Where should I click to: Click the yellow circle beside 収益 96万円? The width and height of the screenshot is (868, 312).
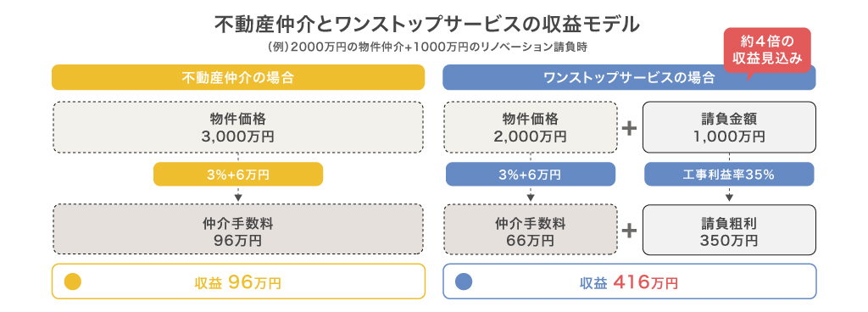(73, 281)
